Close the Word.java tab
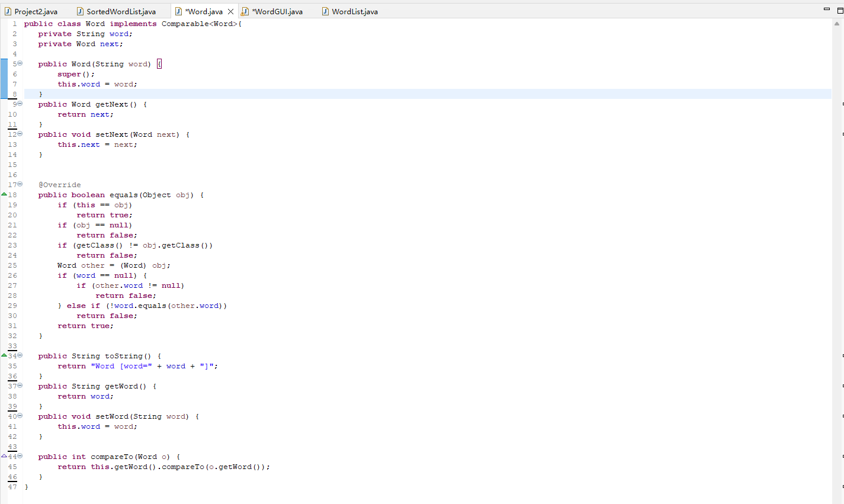This screenshot has height=504, width=844. (231, 11)
